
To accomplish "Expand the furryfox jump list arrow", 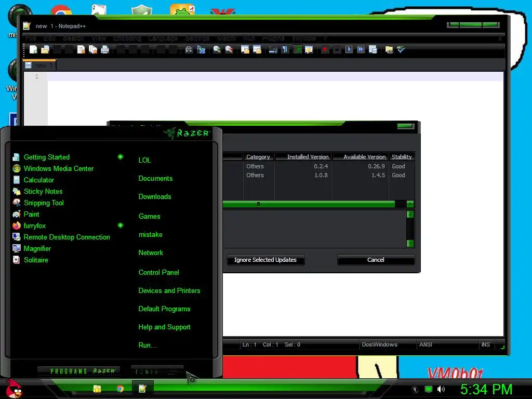I will 121,225.
